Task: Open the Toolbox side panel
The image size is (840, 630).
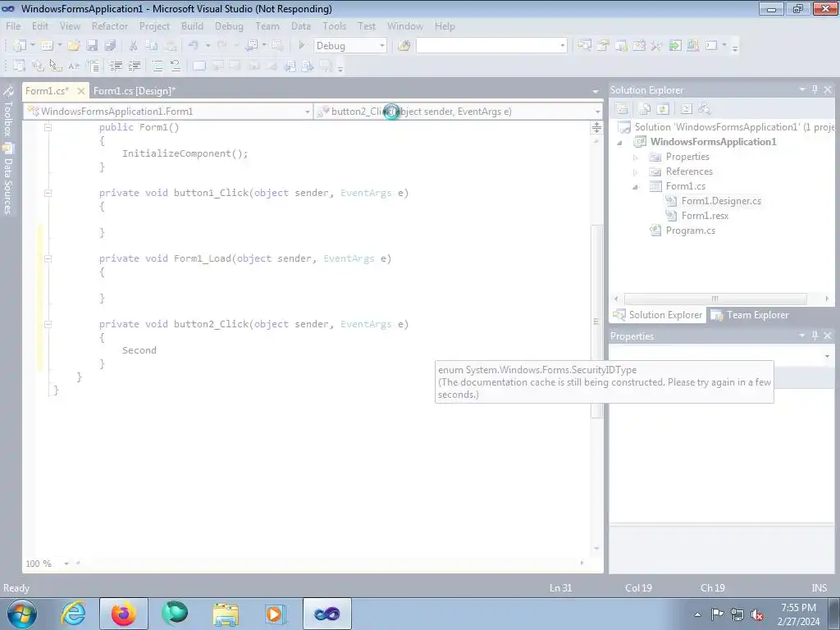Action: [8, 112]
